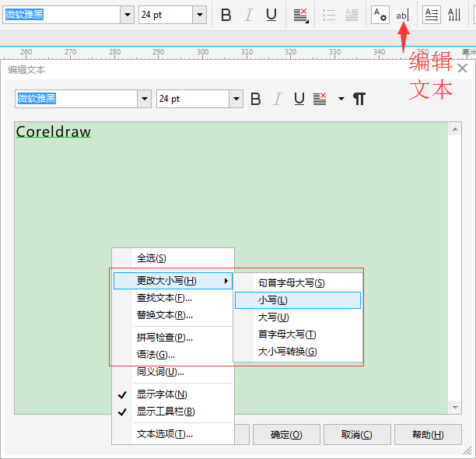Toggle Bold in the main property bar

[x=226, y=15]
